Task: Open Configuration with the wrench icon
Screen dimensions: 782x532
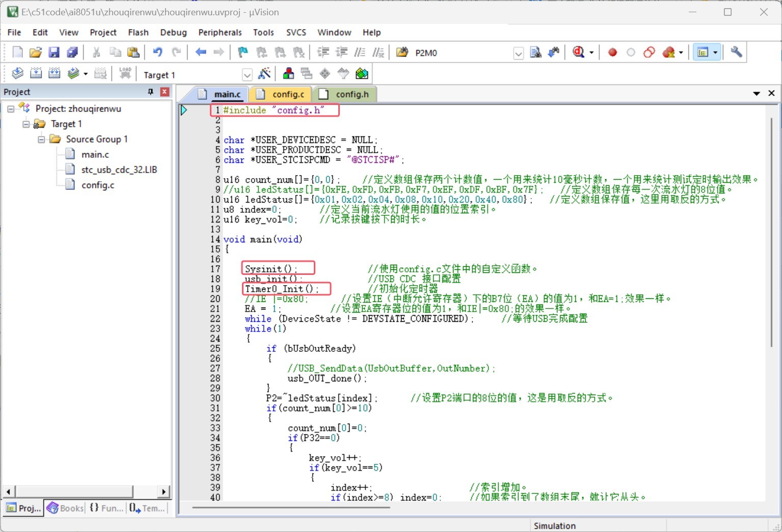Action: [x=736, y=52]
